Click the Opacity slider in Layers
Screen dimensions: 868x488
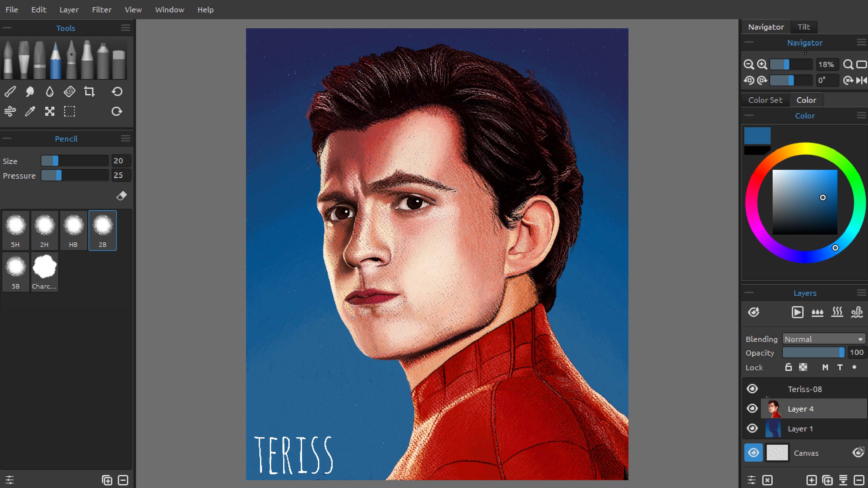point(813,353)
